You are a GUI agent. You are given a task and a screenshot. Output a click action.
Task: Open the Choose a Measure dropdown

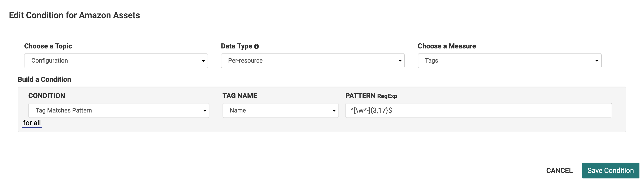[509, 61]
